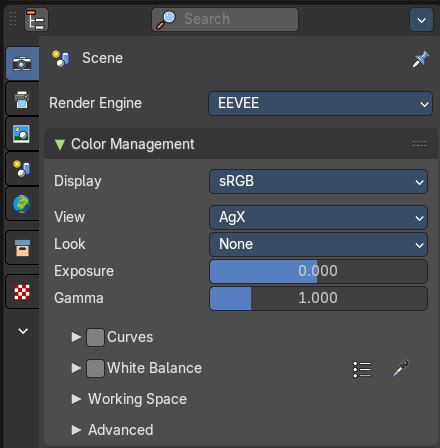Click the magnifier icon in Search field
Image resolution: width=440 pixels, height=448 pixels.
coord(166,20)
